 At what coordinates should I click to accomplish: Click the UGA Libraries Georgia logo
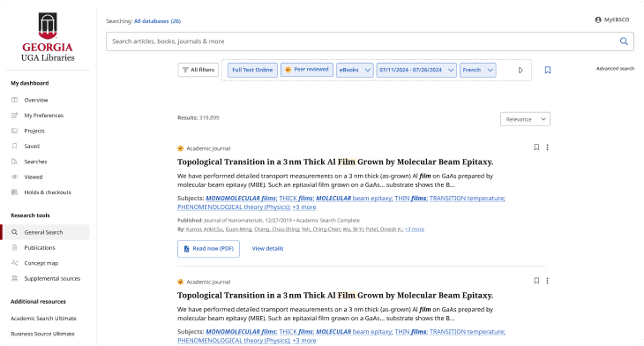(x=48, y=37)
